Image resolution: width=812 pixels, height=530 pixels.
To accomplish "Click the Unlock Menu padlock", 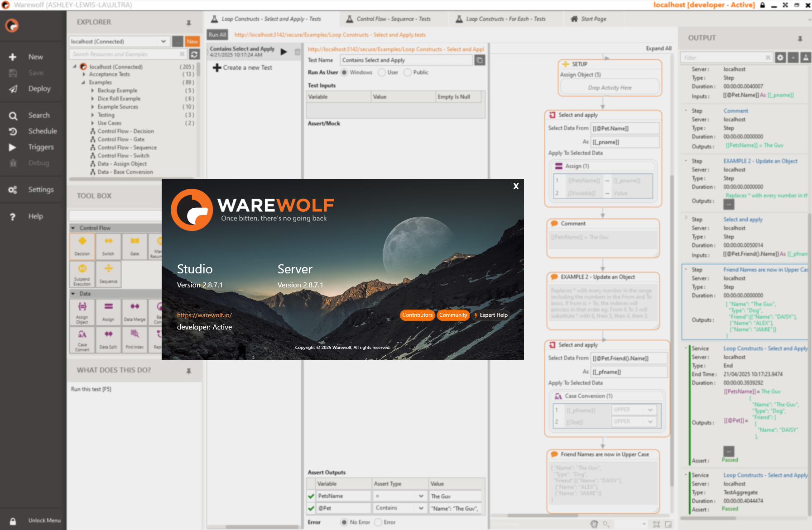I will pyautogui.click(x=13, y=521).
